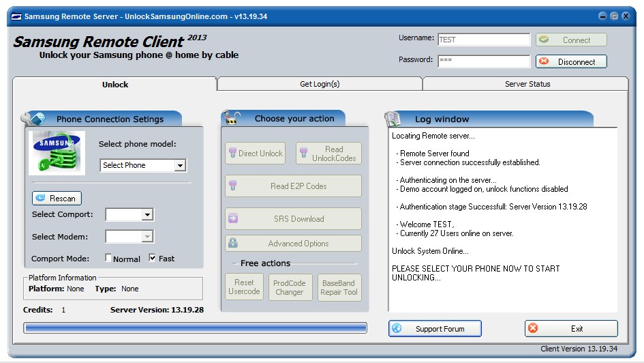Click the wrench icon beside Phone Connection Setings
Screen dimensions: 644x363
pyautogui.click(x=33, y=119)
